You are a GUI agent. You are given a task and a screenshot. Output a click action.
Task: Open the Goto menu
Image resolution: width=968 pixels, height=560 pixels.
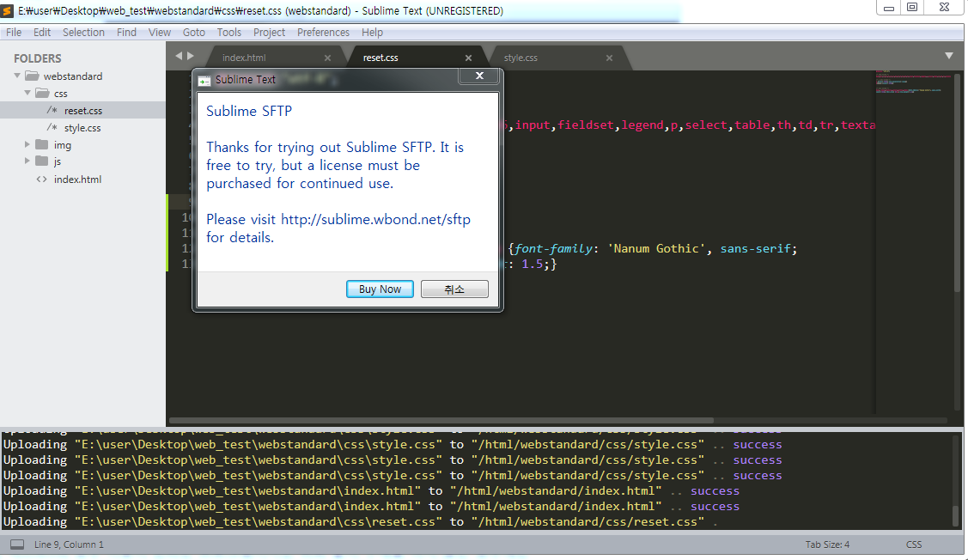(194, 32)
